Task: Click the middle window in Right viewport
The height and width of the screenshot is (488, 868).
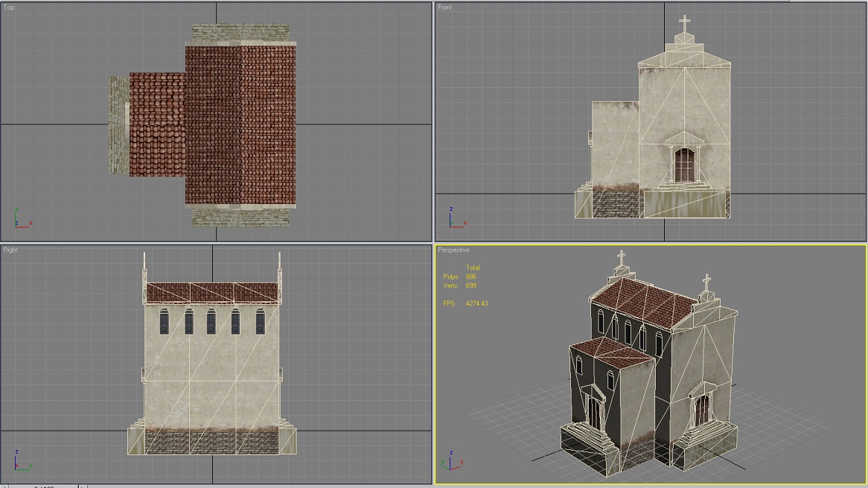Action: point(211,321)
